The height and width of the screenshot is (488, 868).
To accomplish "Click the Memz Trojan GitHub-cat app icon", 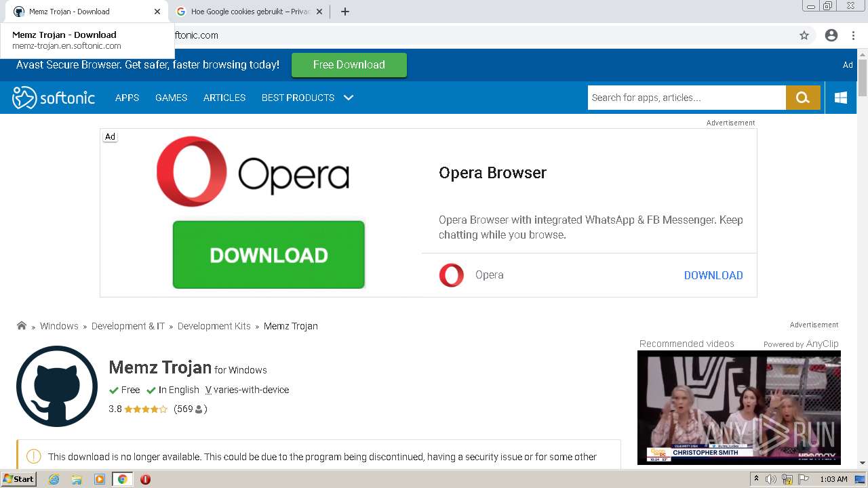I will tap(57, 386).
